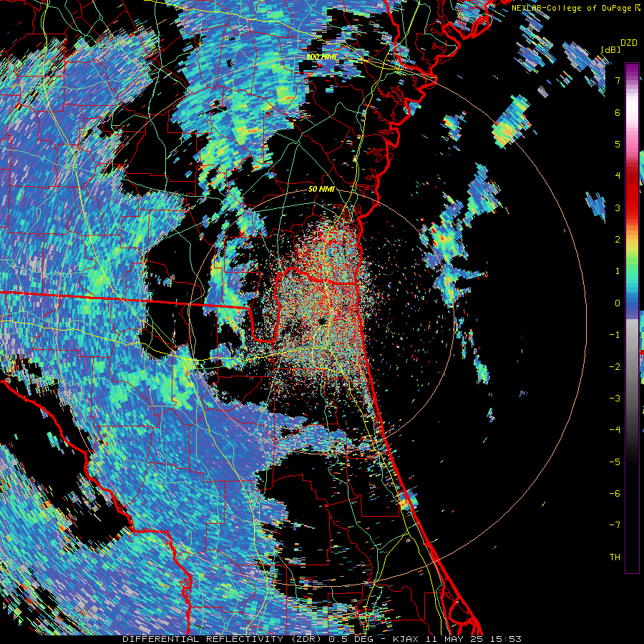The image size is (644, 644).
Task: Click the "-4" value on the scale
Action: click(615, 430)
